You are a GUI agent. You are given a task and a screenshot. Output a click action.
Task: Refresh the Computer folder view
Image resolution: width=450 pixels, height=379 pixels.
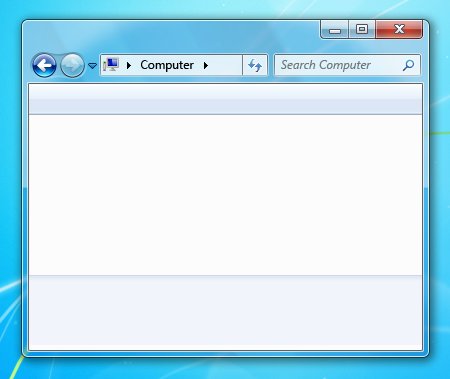coord(255,65)
